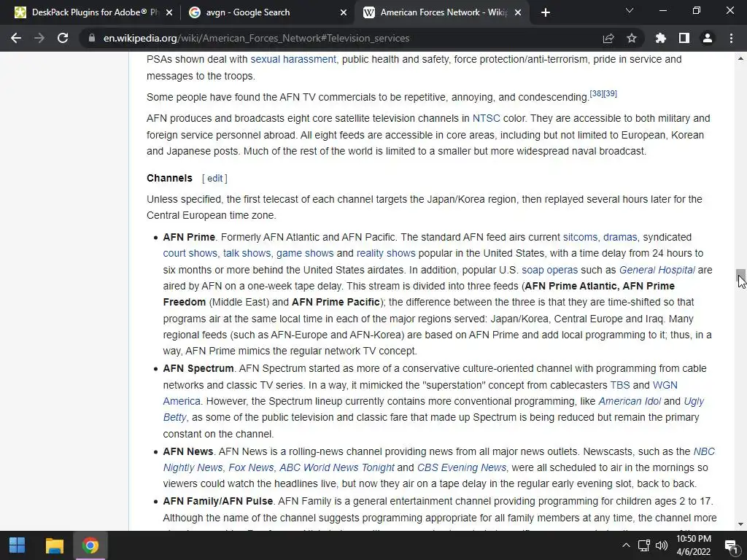Open the Extensions puzzle icon

point(661,38)
